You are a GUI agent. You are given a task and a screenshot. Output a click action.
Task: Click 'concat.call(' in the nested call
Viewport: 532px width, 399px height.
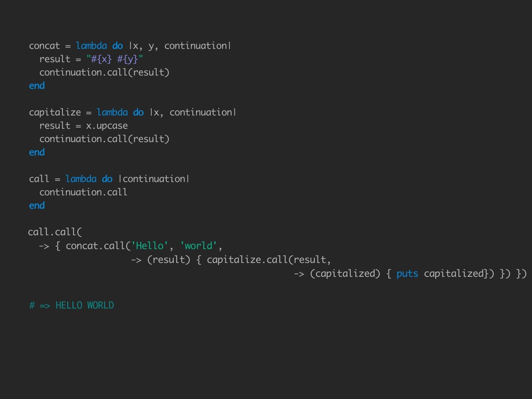(98, 246)
